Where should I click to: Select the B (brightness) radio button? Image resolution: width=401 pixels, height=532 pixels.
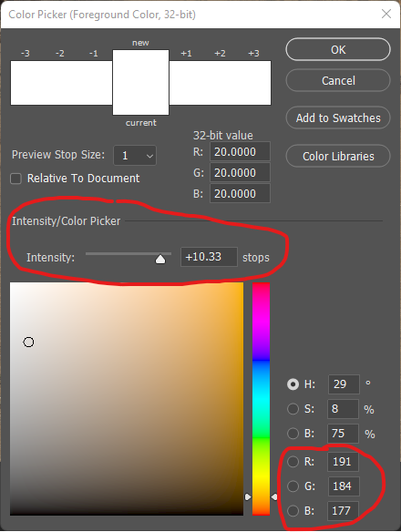click(x=293, y=434)
